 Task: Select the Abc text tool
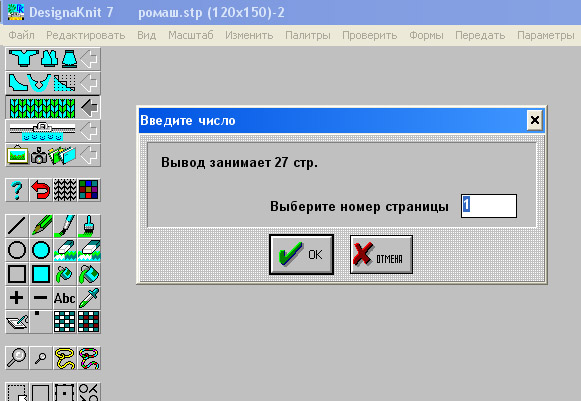pyautogui.click(x=65, y=298)
